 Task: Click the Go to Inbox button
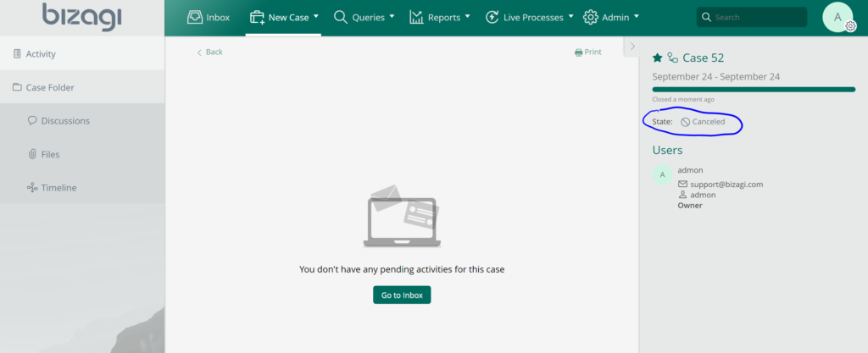click(x=402, y=295)
